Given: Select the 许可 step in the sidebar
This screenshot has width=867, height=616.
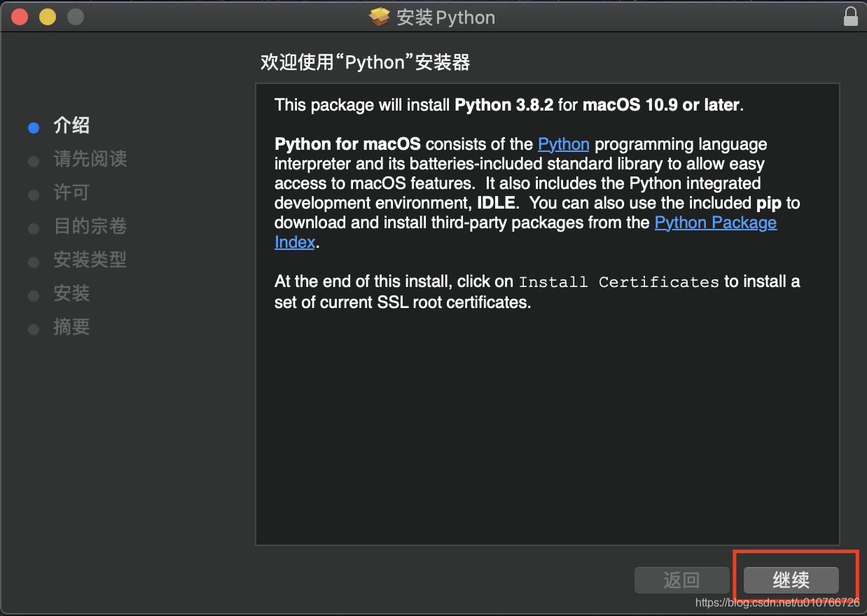Looking at the screenshot, I should pos(71,193).
